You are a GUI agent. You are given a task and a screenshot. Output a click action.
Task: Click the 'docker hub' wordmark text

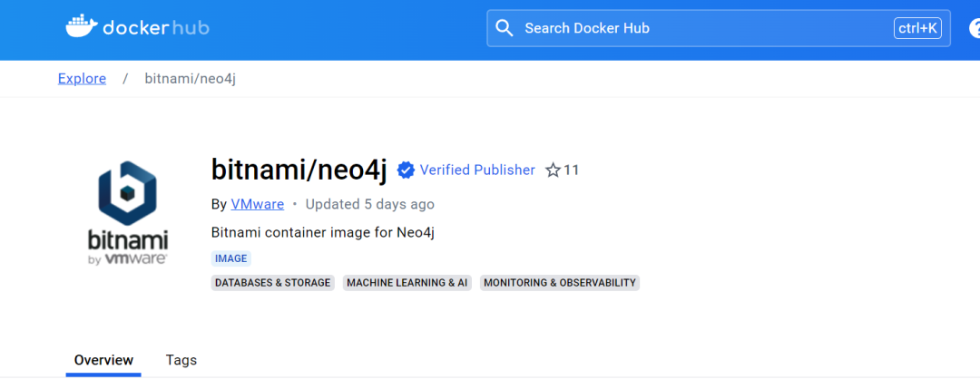coord(155,28)
